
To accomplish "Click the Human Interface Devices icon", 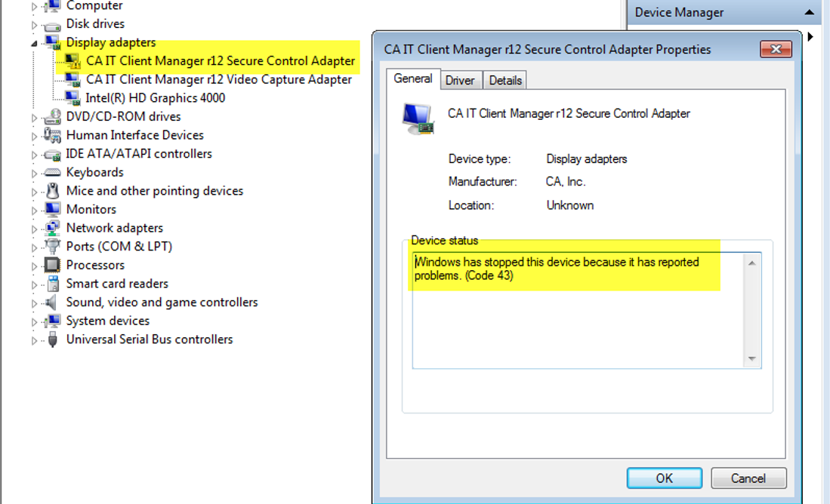I will tap(52, 135).
